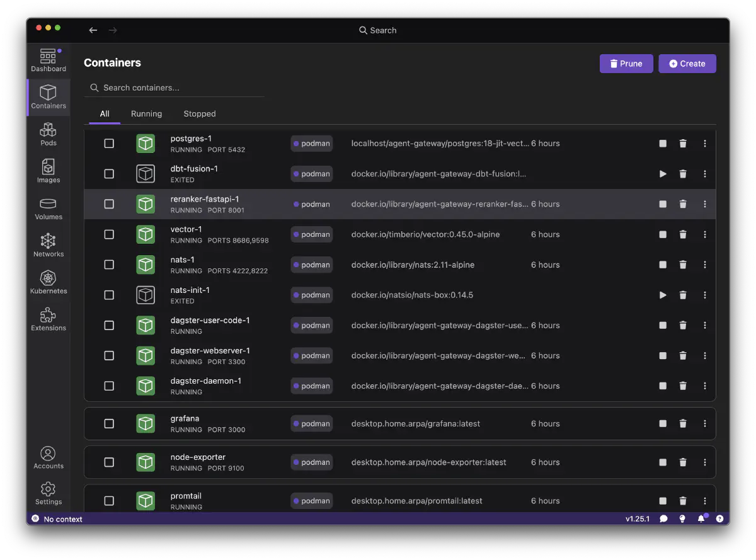Open more actions menu for nats-1

coord(705,265)
